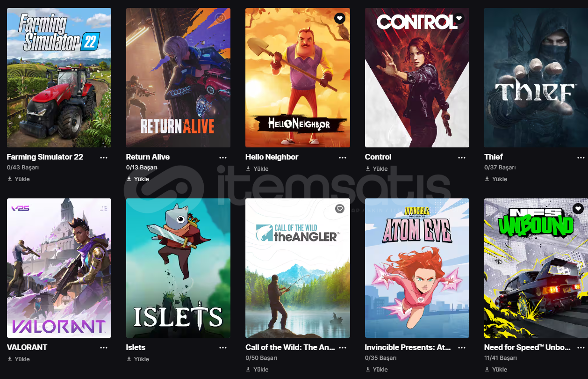
Task: Open Thief game title link
Action: point(494,157)
